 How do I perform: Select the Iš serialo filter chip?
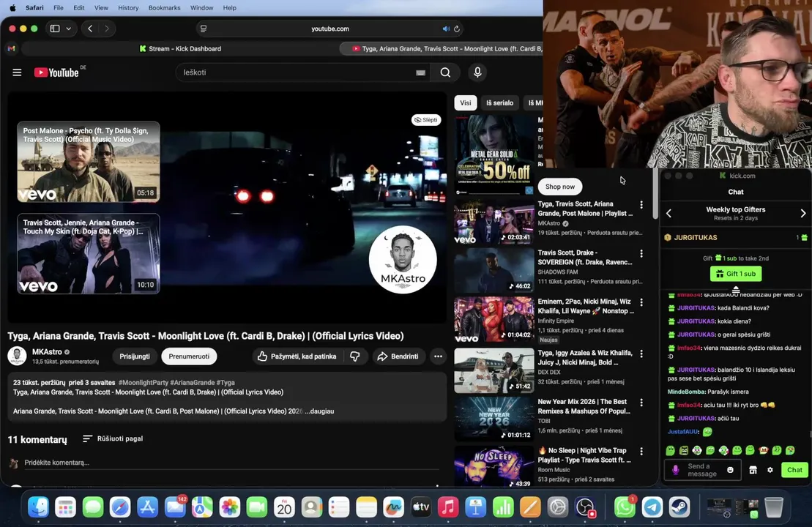pyautogui.click(x=500, y=102)
